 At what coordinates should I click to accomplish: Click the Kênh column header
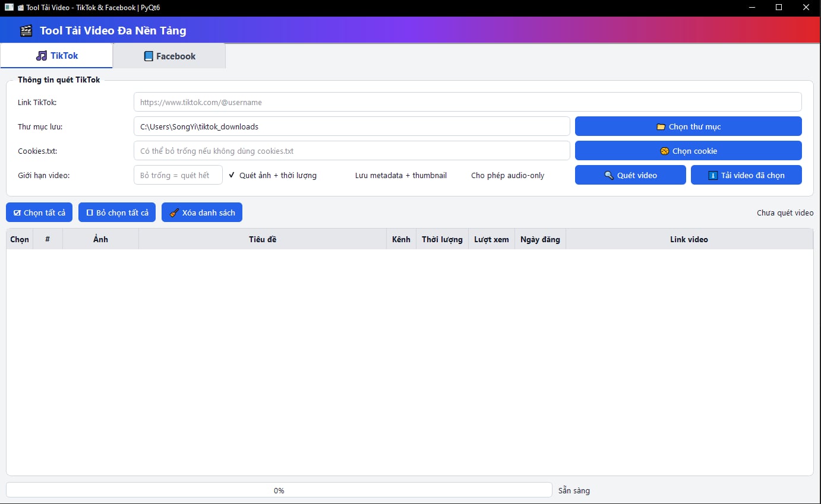pyautogui.click(x=402, y=239)
